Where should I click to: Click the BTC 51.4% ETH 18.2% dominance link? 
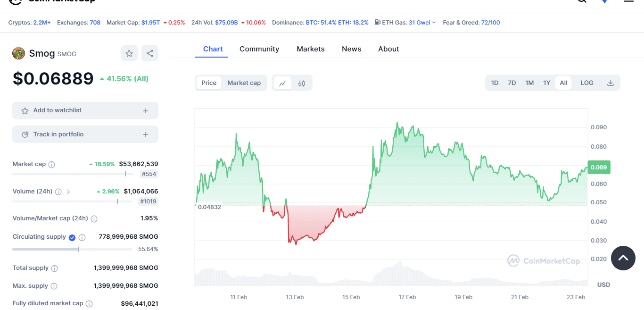pos(337,23)
